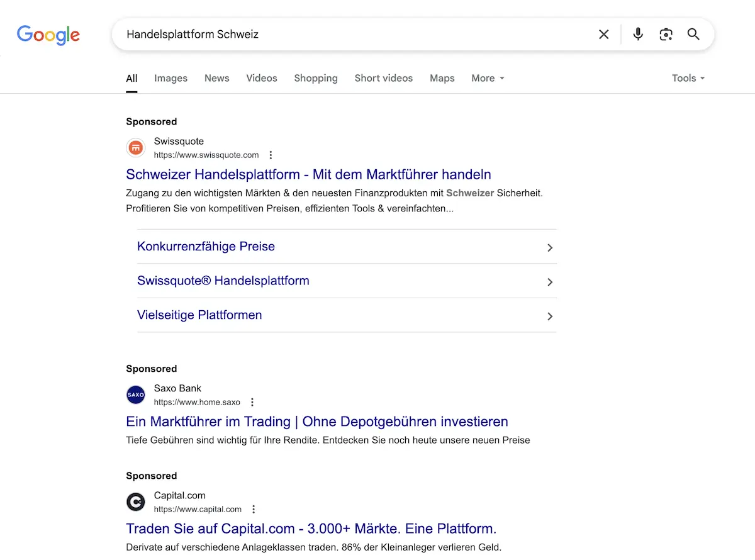755x560 pixels.
Task: Expand the Vielseitige Plattformen chevron
Action: tap(550, 316)
